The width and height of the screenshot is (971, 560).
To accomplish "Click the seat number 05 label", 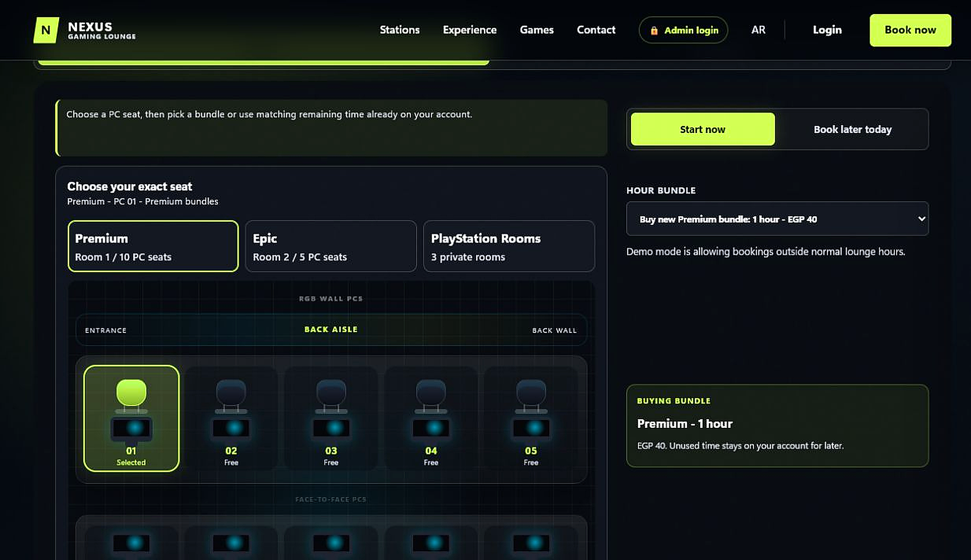I will tap(531, 451).
